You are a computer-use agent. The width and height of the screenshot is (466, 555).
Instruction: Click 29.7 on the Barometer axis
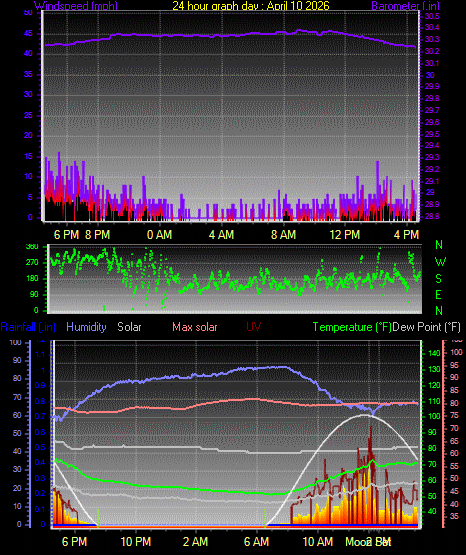coord(432,110)
